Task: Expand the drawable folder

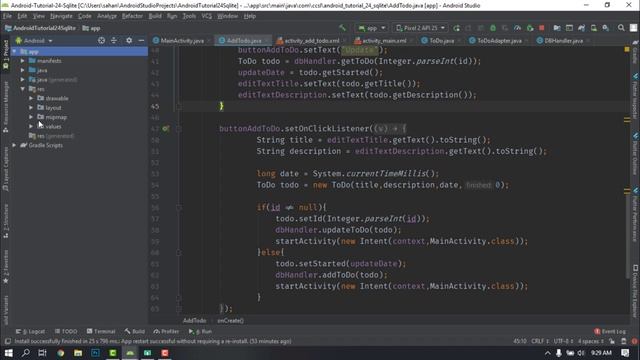Action: point(31,98)
